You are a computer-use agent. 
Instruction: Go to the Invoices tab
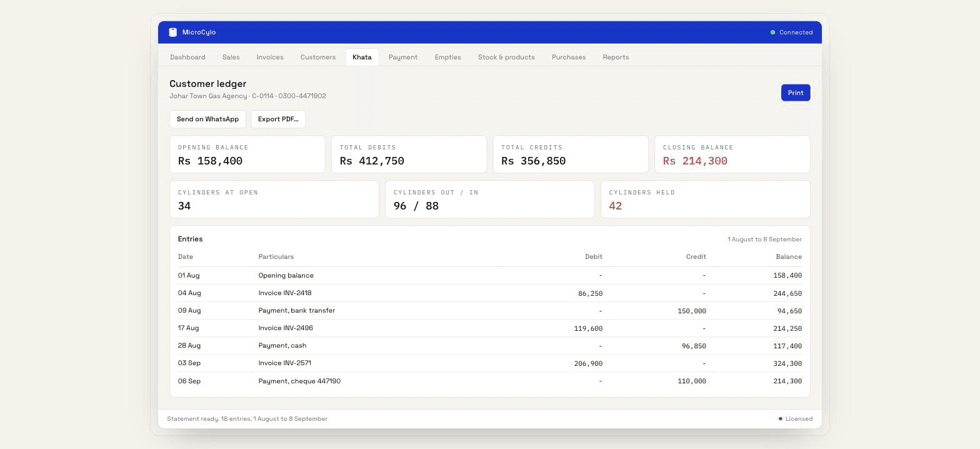tap(270, 57)
